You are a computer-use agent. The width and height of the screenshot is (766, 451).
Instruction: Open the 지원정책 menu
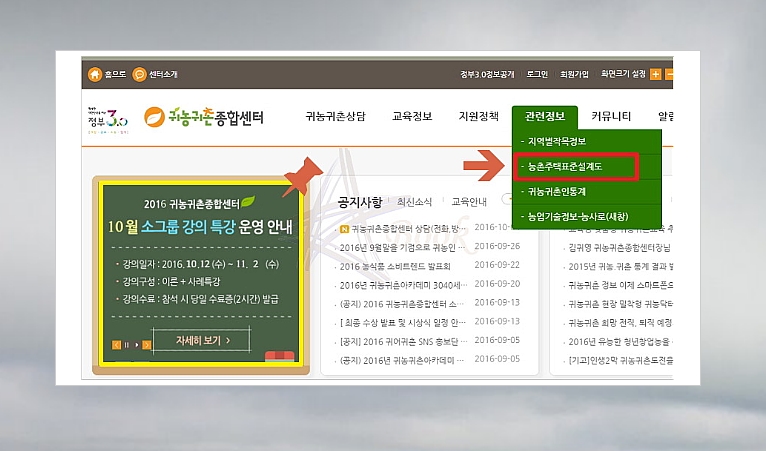(x=478, y=116)
